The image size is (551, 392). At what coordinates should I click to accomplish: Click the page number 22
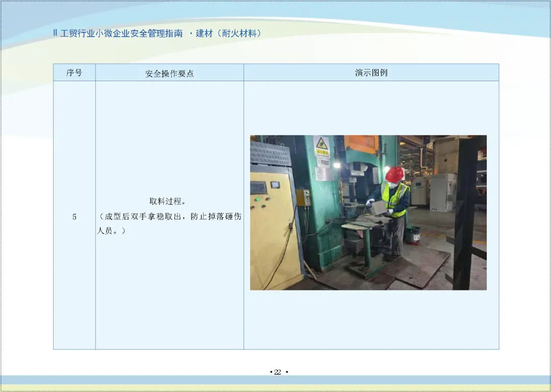click(x=278, y=372)
